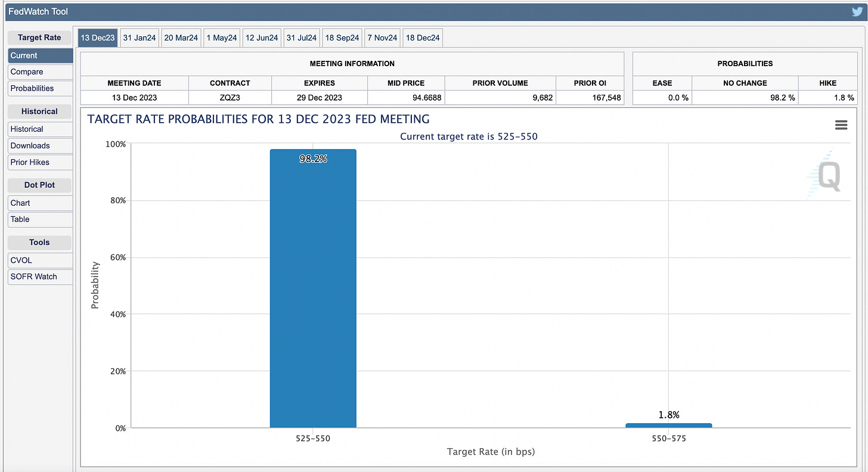Switch to the 20 Mar24 tab

(x=181, y=38)
